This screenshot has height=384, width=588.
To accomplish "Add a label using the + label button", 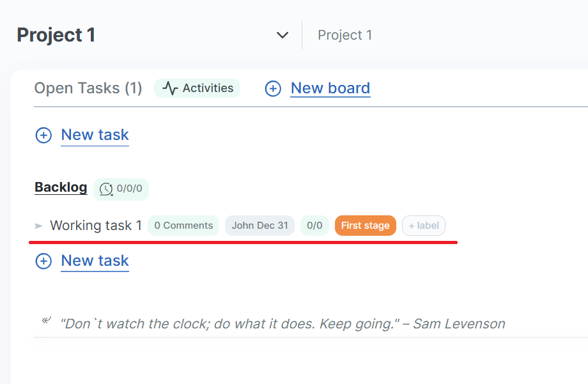I will [x=423, y=226].
